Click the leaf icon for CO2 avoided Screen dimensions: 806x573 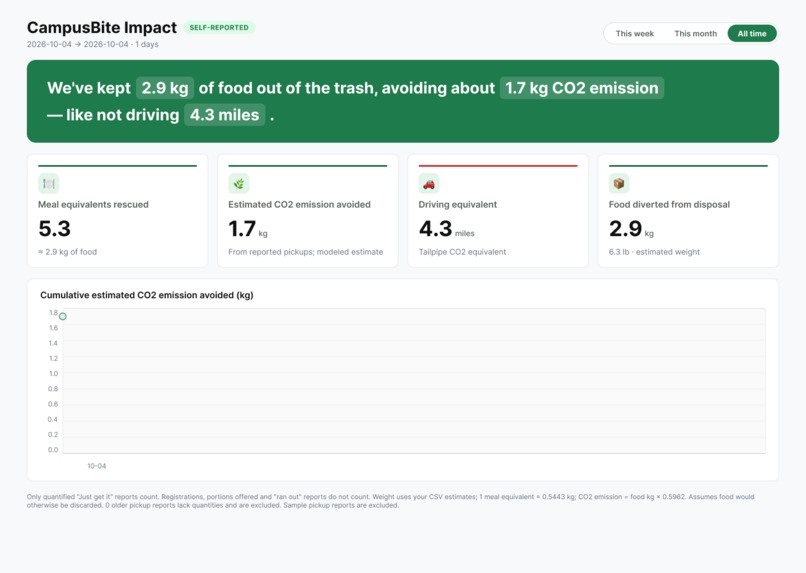[239, 183]
